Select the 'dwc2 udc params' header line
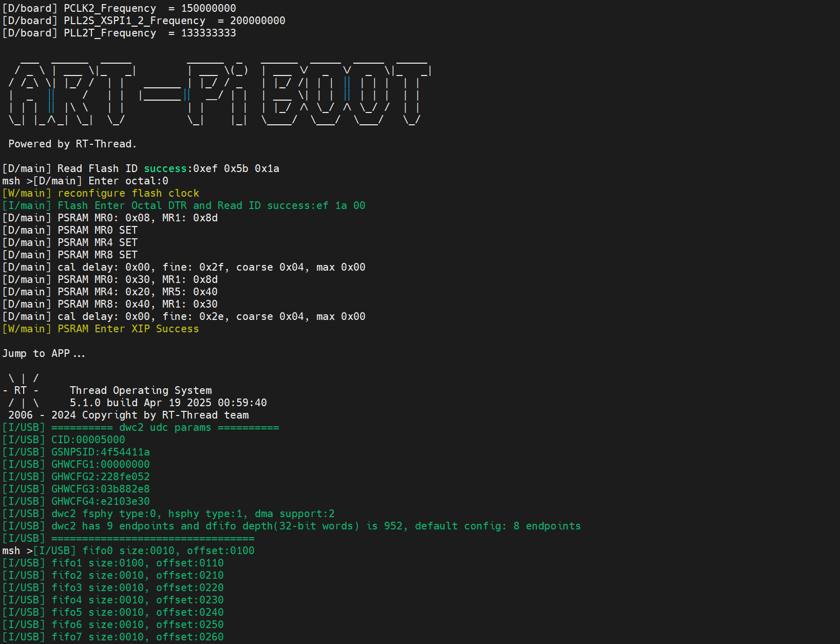This screenshot has height=644, width=840. 141,427
